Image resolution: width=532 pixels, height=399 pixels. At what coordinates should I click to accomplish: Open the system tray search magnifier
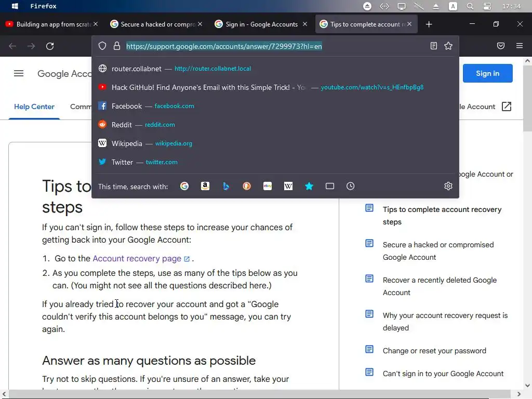(470, 6)
